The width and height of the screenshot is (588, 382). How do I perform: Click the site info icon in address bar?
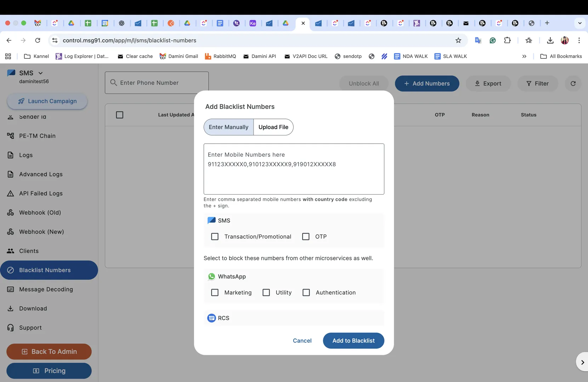pos(55,40)
